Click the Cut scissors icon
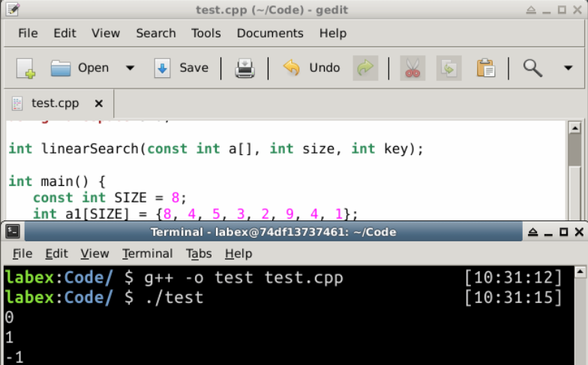Image resolution: width=588 pixels, height=365 pixels. pos(412,68)
